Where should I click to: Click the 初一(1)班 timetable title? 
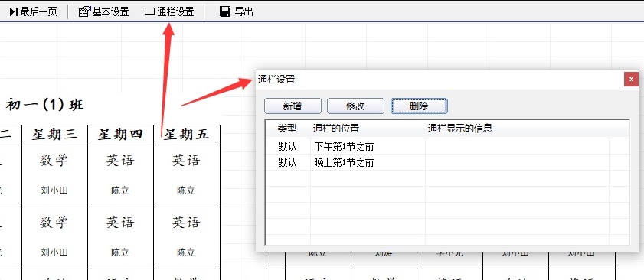pos(44,105)
